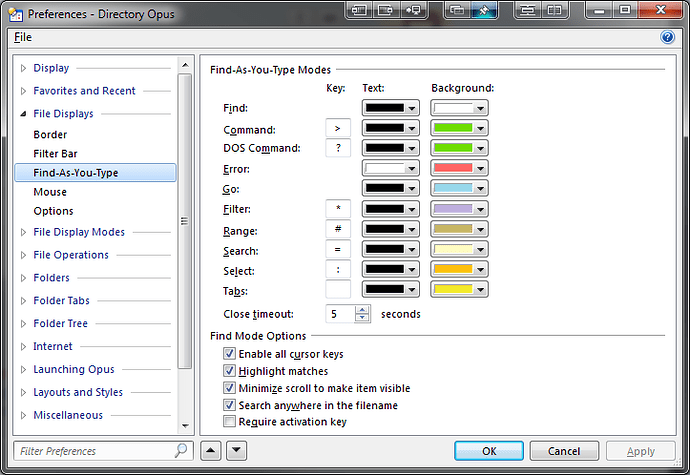Expand the Display category
Image resolution: width=690 pixels, height=475 pixels.
pos(23,68)
